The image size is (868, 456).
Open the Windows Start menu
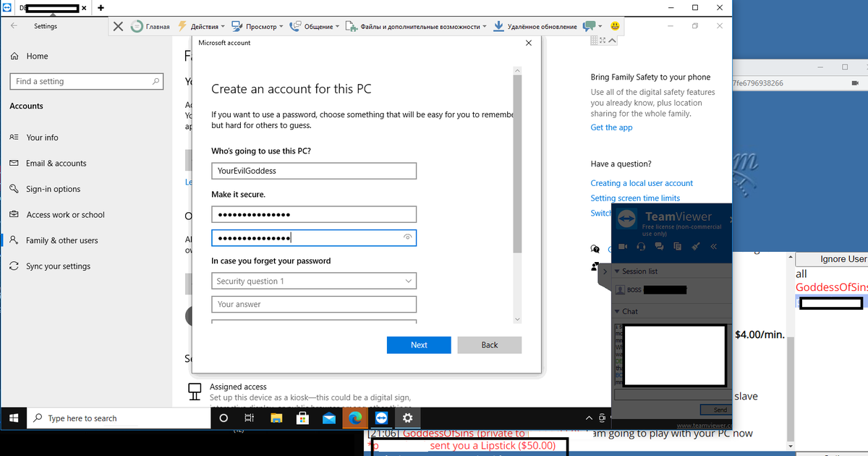14,418
